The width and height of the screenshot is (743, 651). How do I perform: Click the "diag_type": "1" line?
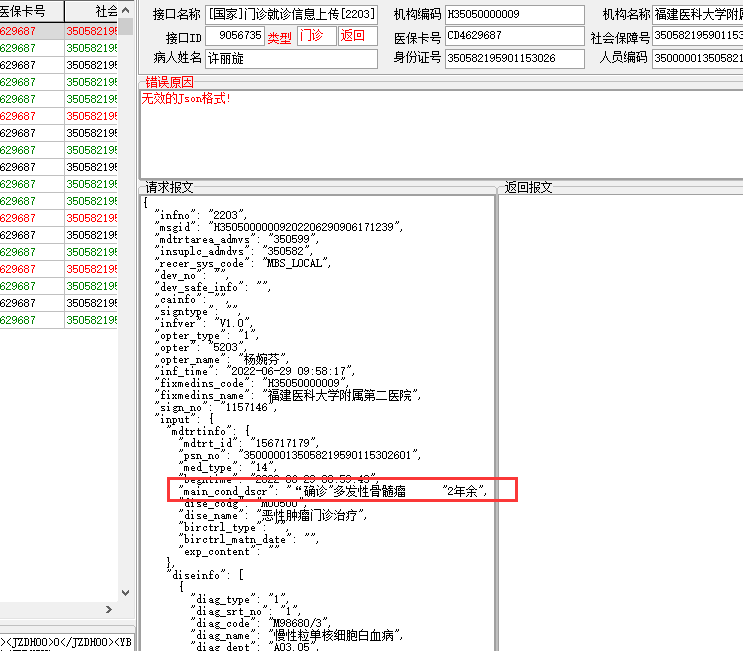tap(239, 600)
